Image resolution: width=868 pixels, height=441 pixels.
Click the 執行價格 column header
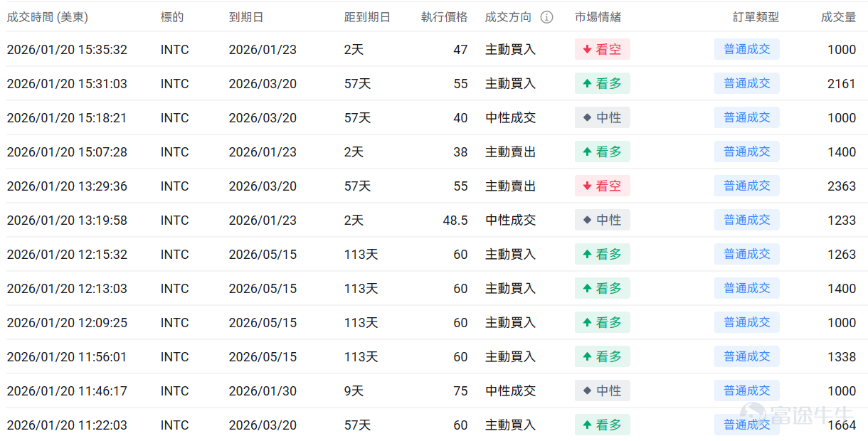tap(445, 17)
